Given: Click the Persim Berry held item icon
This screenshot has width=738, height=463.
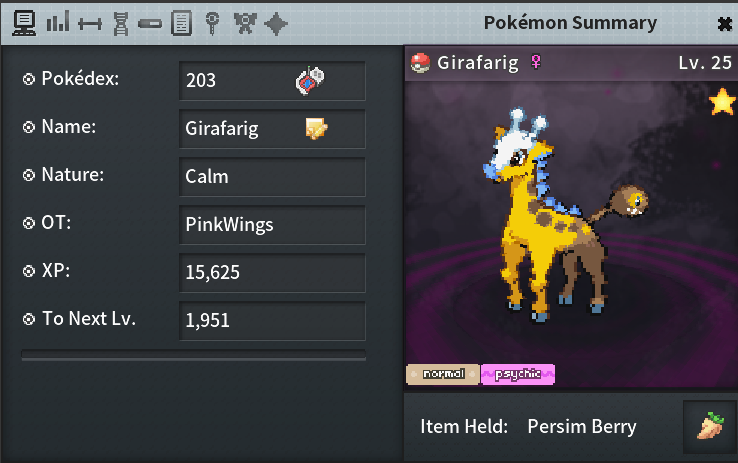Looking at the screenshot, I should coord(710,426).
